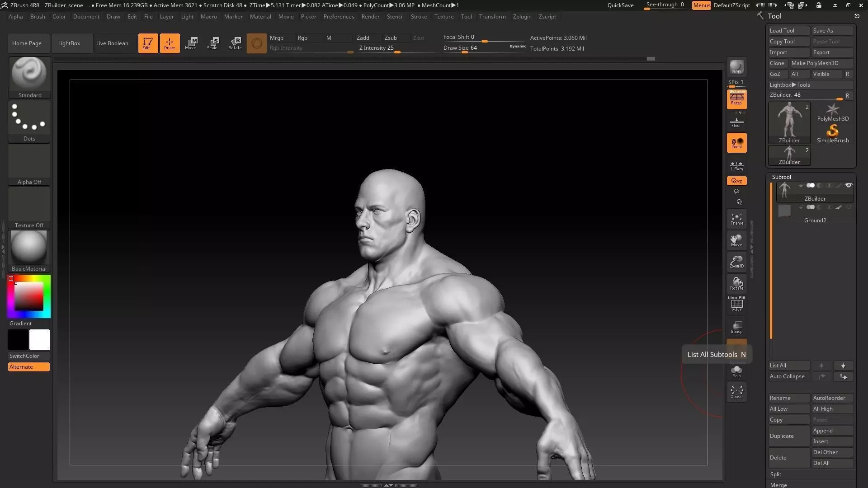Open the Preferences menu
Screen dimensions: 868x488
[x=339, y=17]
